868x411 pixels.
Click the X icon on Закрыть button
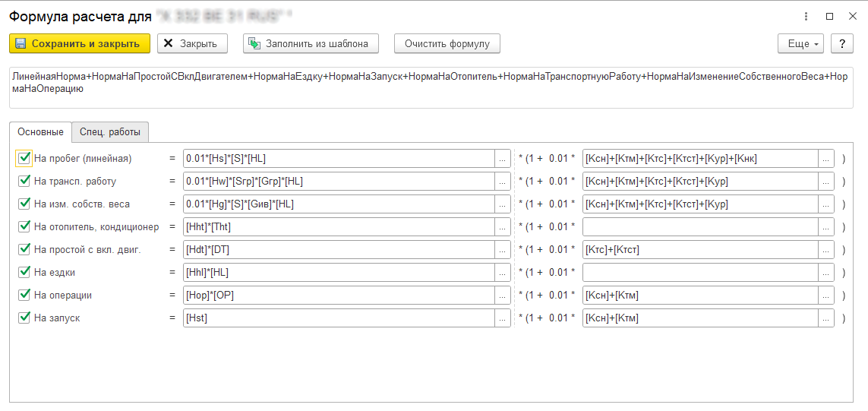169,44
